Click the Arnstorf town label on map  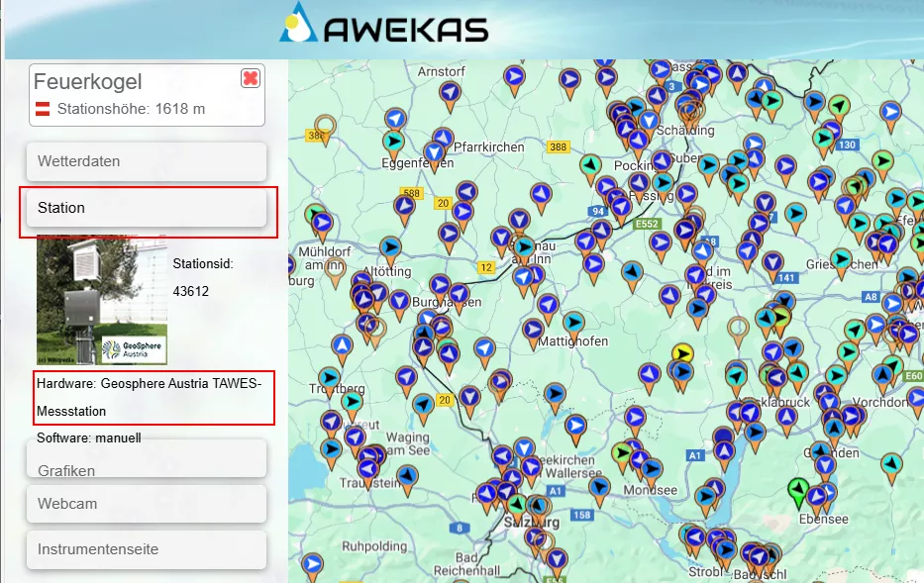(x=442, y=72)
